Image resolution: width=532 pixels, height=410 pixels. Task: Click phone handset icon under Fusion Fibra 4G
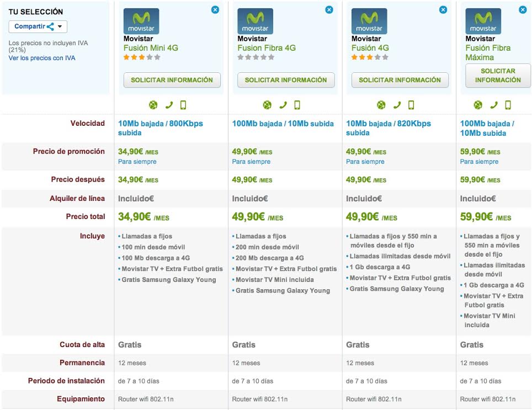point(283,105)
